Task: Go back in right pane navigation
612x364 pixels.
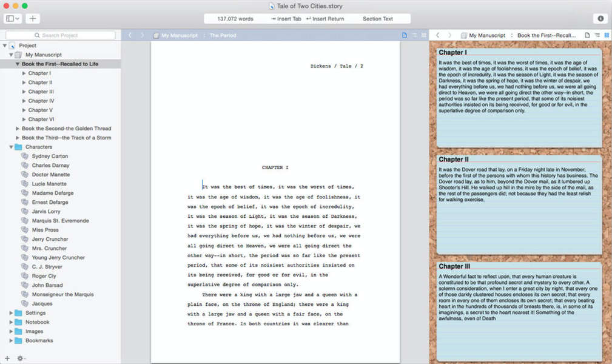Action: pos(437,35)
